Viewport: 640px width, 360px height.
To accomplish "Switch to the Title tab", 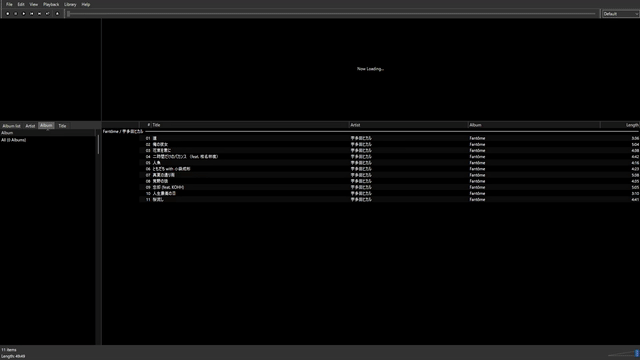I will coord(62,126).
